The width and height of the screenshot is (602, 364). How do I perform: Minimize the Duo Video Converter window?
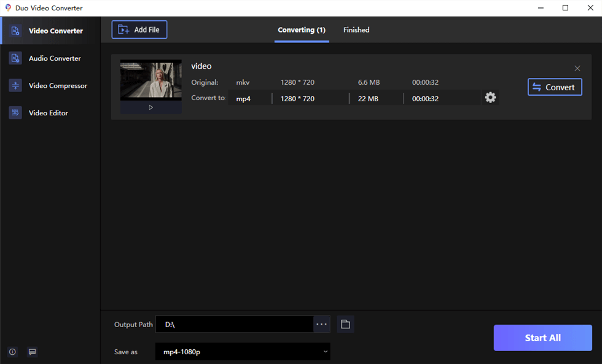pos(541,7)
